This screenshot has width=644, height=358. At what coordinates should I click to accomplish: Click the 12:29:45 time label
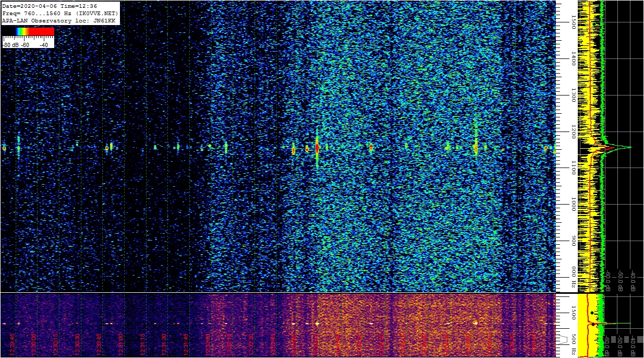tap(12, 344)
